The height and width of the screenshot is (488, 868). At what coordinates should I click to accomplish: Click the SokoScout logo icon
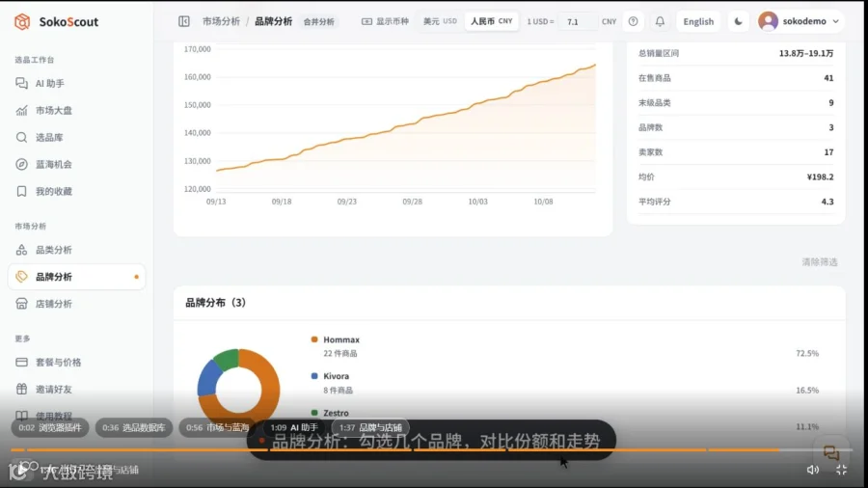pyautogui.click(x=22, y=21)
